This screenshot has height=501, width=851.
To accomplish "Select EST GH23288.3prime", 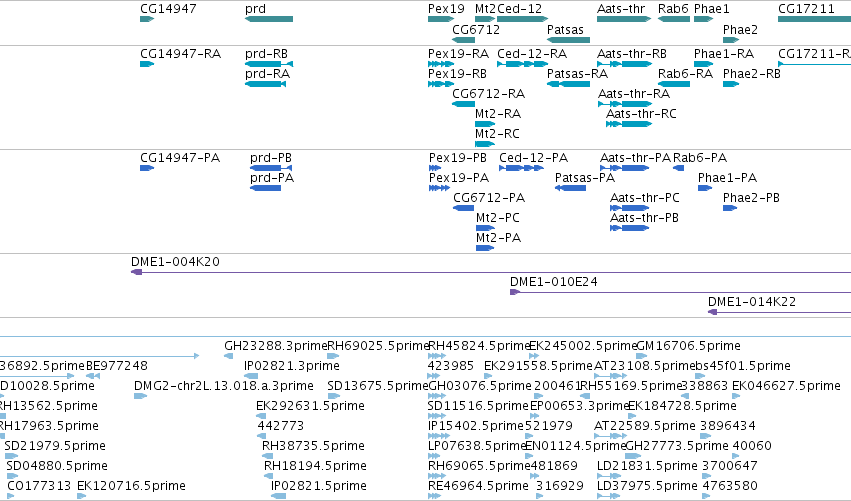I will pyautogui.click(x=276, y=346).
